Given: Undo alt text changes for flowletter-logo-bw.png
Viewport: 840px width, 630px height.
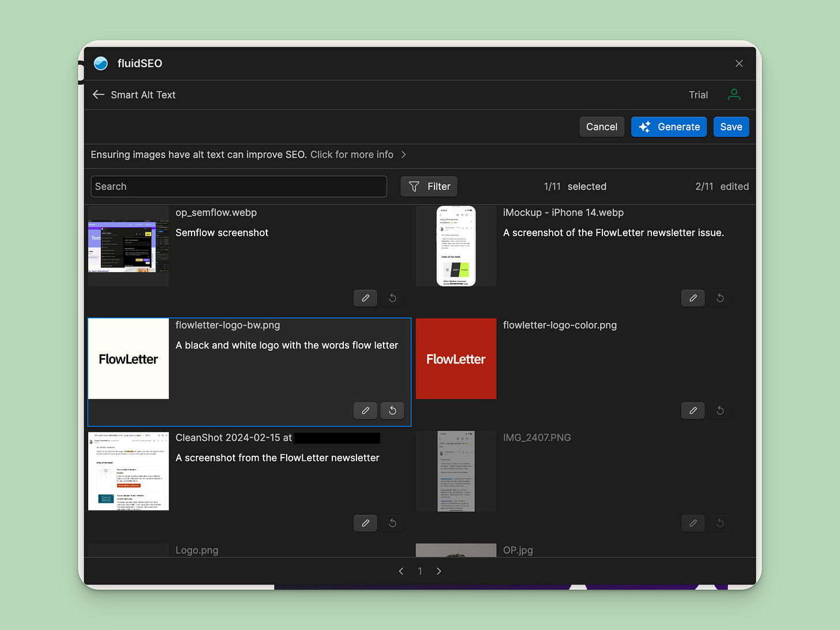Looking at the screenshot, I should [x=392, y=411].
